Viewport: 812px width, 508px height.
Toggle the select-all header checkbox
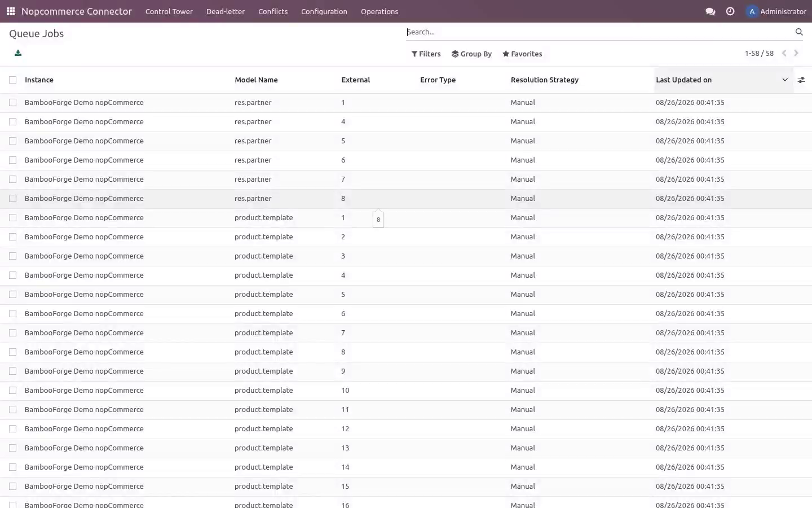point(12,80)
